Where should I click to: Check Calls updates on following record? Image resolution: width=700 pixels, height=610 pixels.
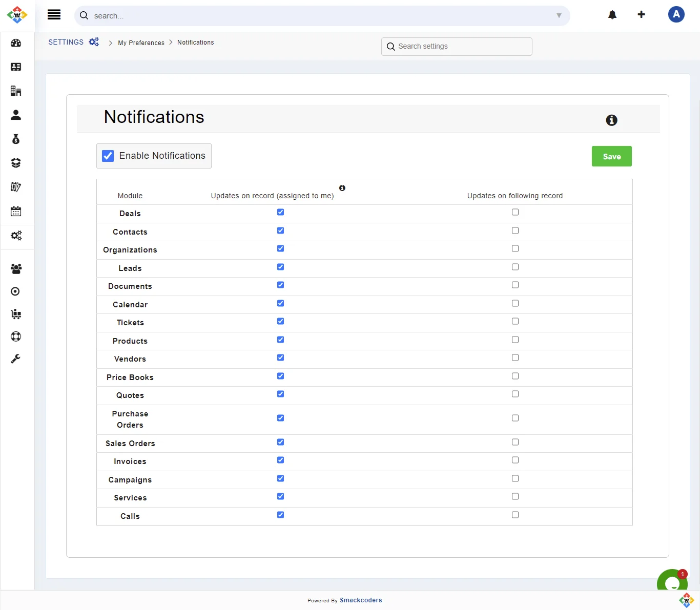click(x=515, y=515)
